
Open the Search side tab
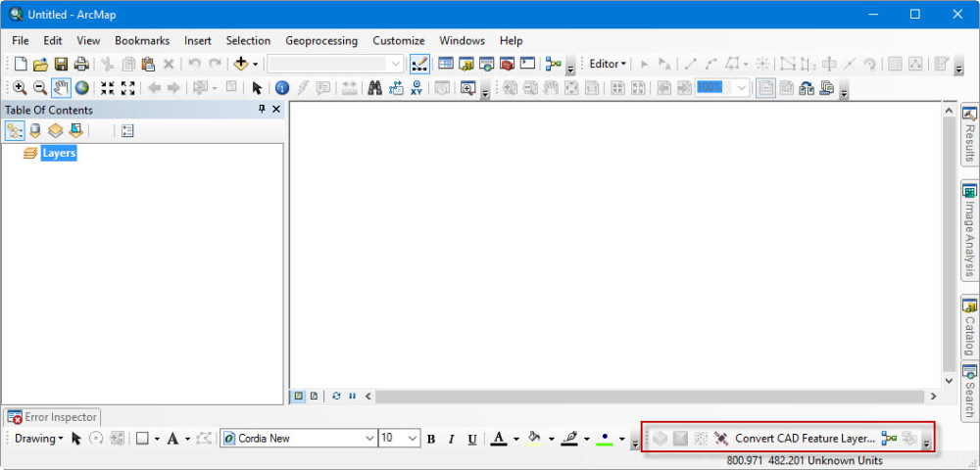tap(969, 392)
